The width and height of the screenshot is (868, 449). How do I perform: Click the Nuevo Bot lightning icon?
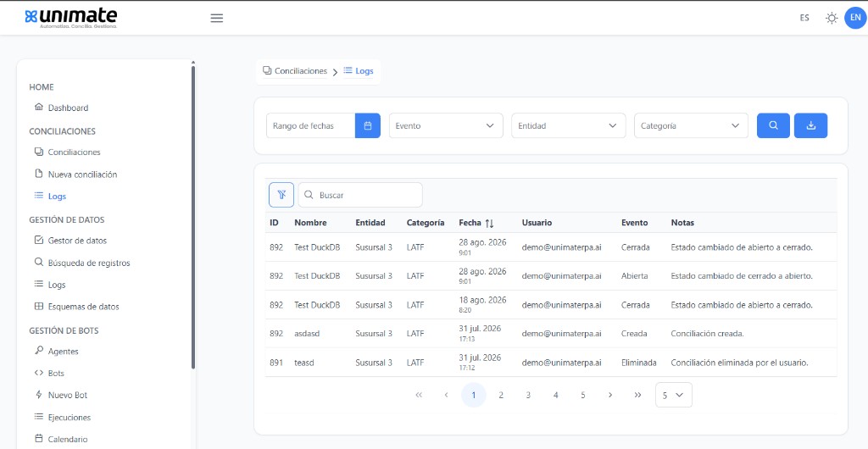click(x=39, y=395)
